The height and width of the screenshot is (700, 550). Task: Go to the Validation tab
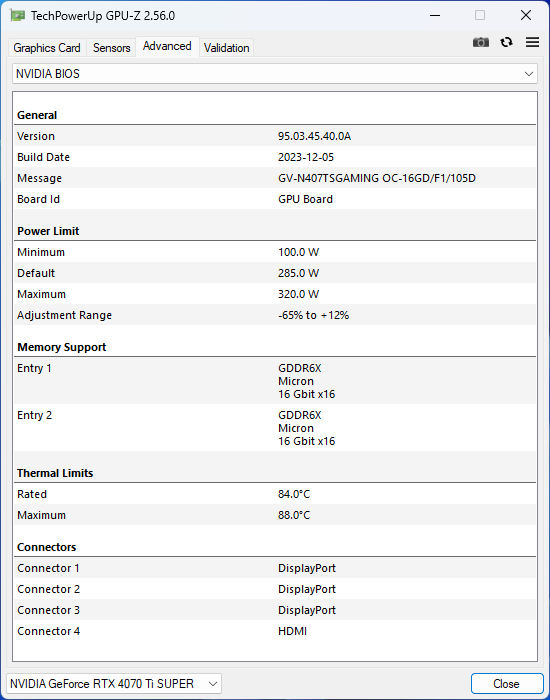tap(226, 48)
